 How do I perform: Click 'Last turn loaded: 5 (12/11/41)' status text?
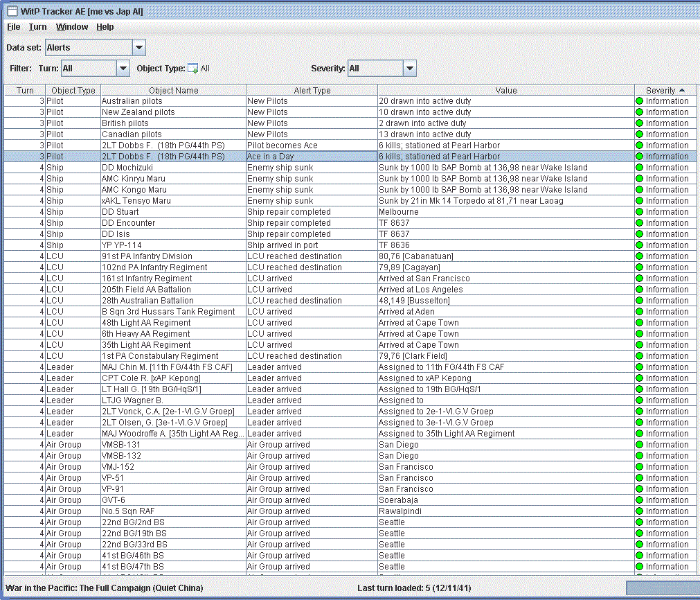click(414, 588)
